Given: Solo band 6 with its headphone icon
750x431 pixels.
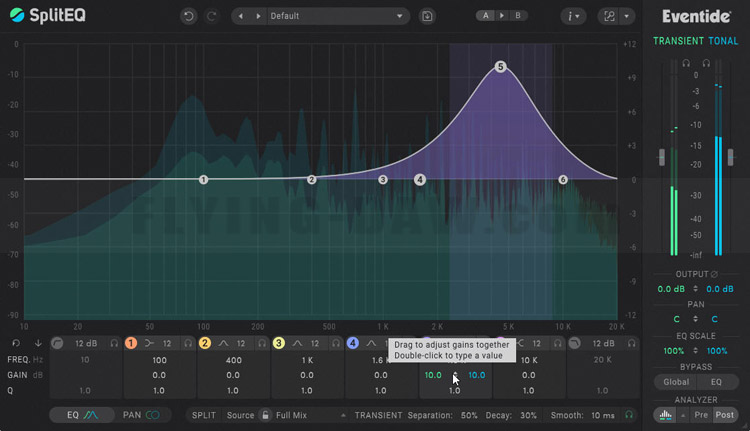Looking at the screenshot, I should coord(557,343).
